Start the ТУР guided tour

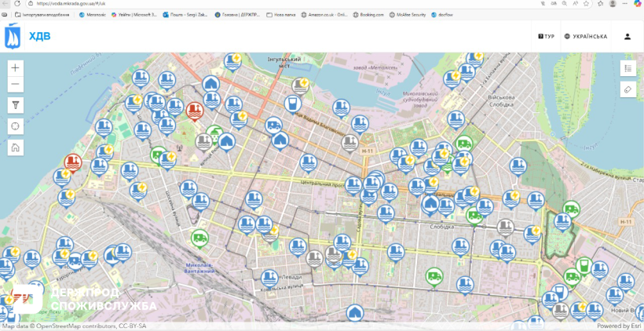click(546, 36)
